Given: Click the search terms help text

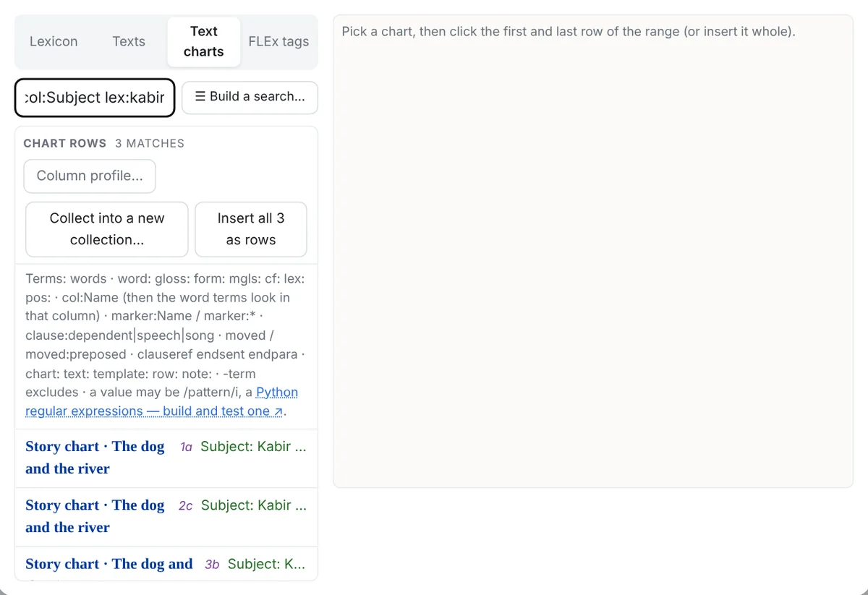Looking at the screenshot, I should [x=166, y=345].
